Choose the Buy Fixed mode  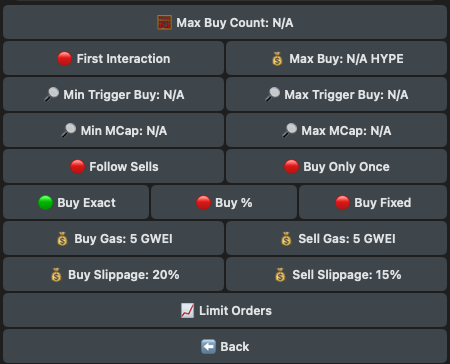pyautogui.click(x=373, y=202)
